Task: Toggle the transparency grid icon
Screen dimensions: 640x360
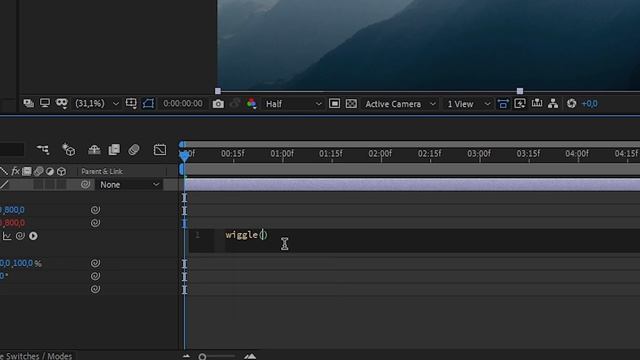Action: (x=351, y=104)
